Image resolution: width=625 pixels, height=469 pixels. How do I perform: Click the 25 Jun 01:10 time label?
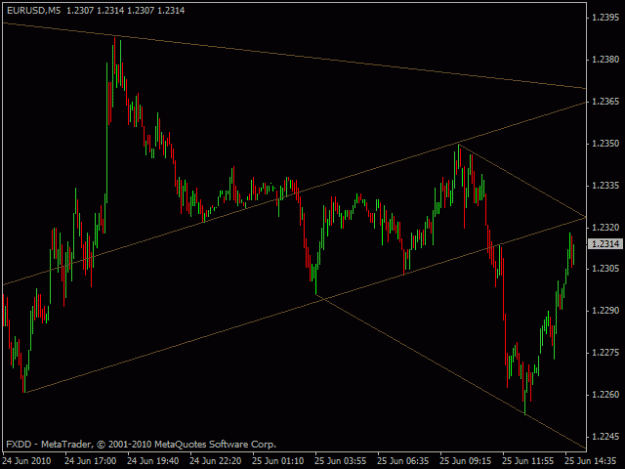click(278, 461)
